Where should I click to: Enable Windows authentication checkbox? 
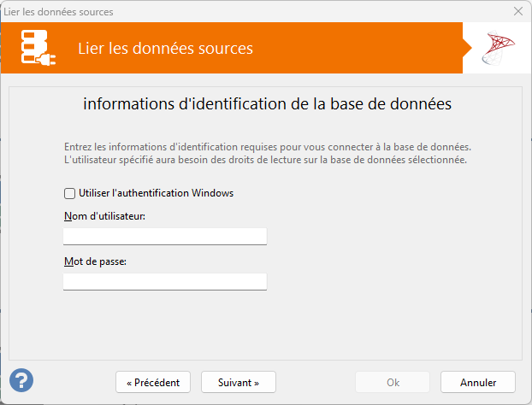(69, 193)
